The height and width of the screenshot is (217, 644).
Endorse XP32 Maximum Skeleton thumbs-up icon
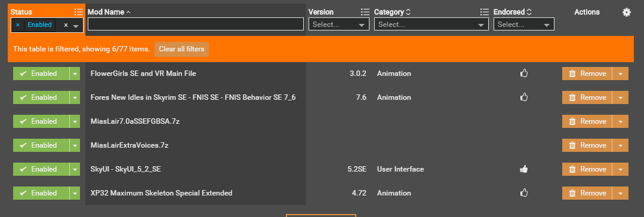click(523, 192)
